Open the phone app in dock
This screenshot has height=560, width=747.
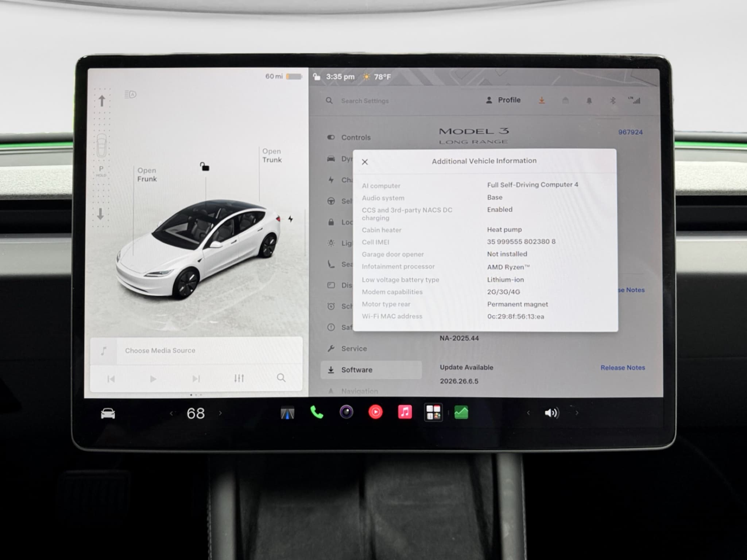point(317,413)
